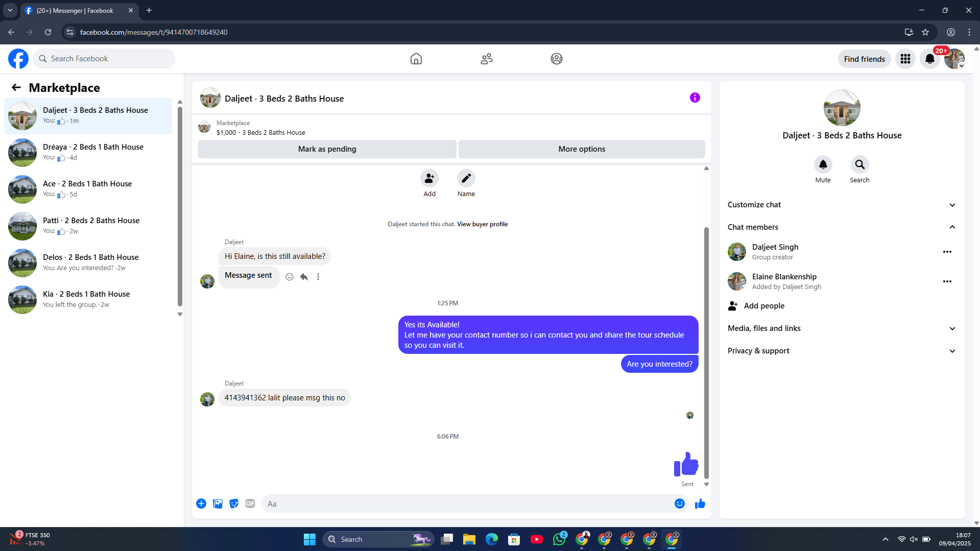Click the Search Facebook field
Screen dimensions: 980x551
104,59
